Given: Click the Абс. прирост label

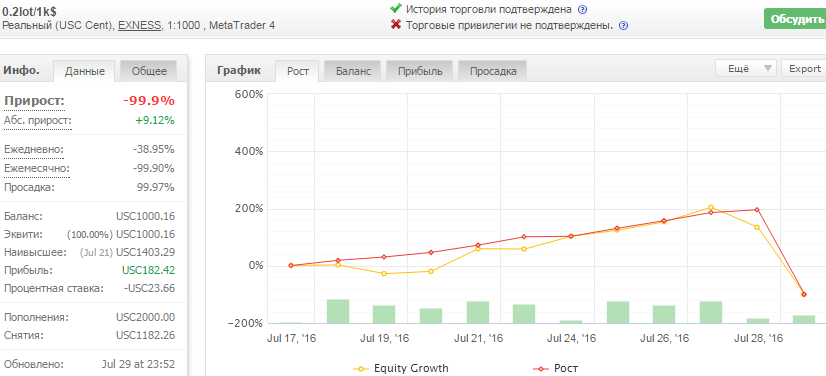Looking at the screenshot, I should [37, 121].
